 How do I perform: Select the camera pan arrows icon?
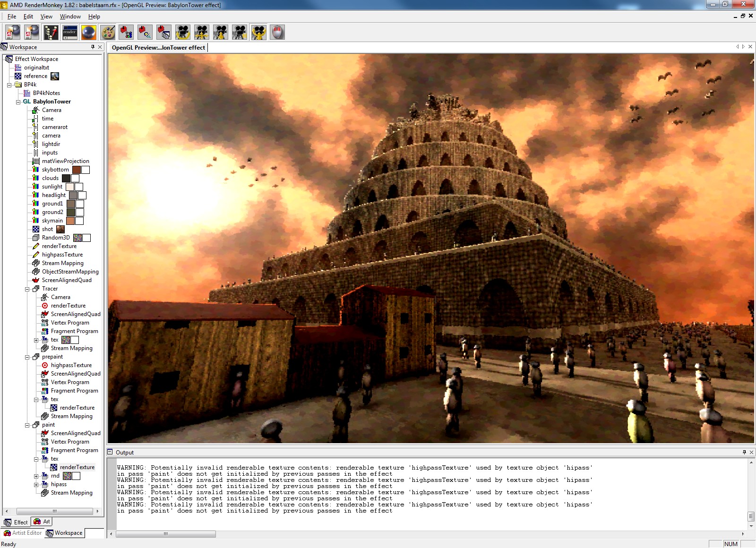[202, 32]
